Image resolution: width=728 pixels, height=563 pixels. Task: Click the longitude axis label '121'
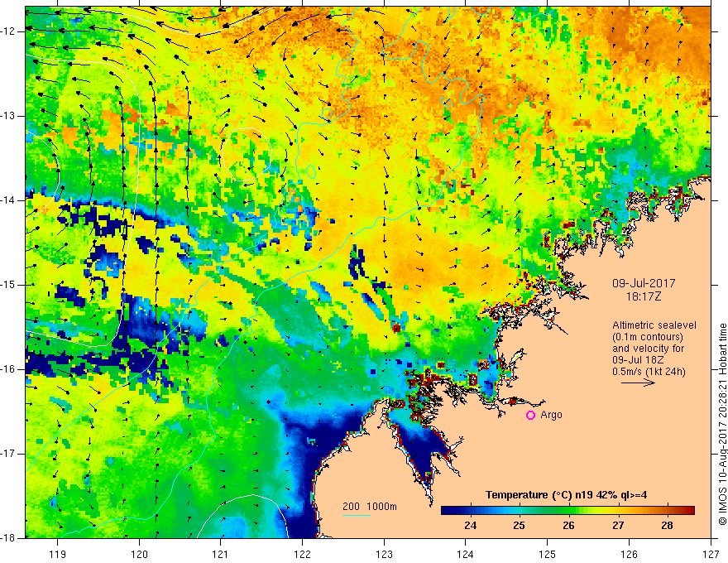(221, 554)
